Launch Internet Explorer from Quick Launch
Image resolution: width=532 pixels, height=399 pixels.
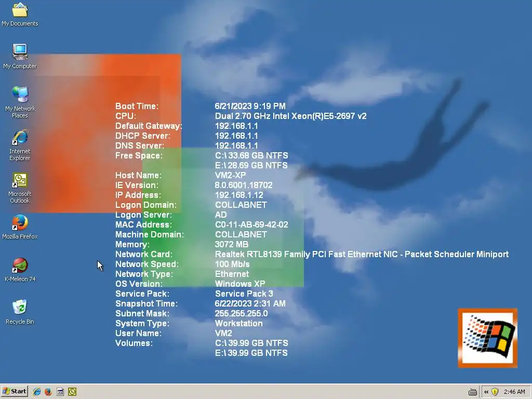37,392
